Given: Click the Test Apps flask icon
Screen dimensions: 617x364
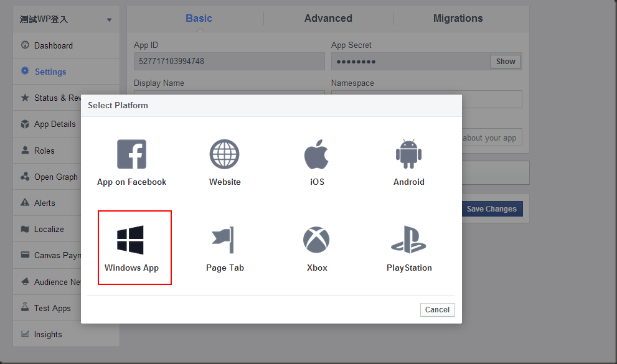Looking at the screenshot, I should tap(25, 307).
